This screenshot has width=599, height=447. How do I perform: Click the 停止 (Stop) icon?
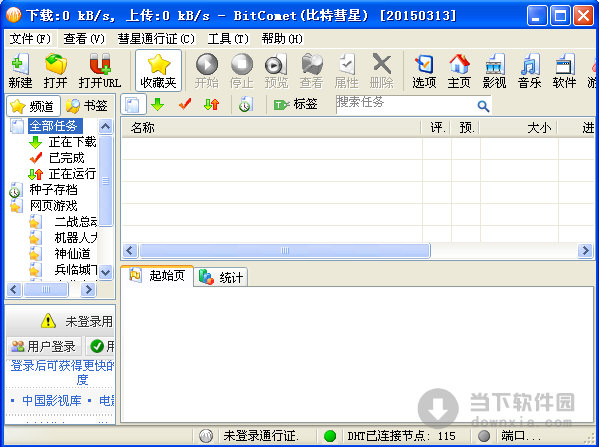click(241, 71)
